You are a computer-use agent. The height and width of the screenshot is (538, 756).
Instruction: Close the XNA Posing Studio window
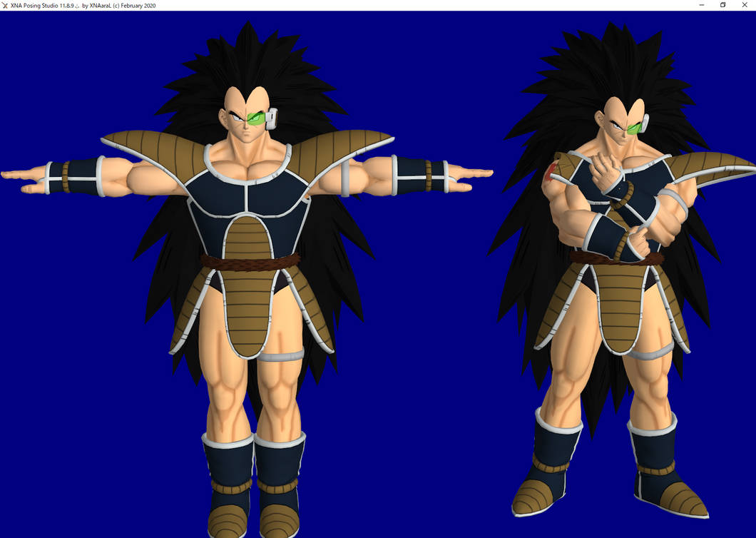(x=745, y=5)
